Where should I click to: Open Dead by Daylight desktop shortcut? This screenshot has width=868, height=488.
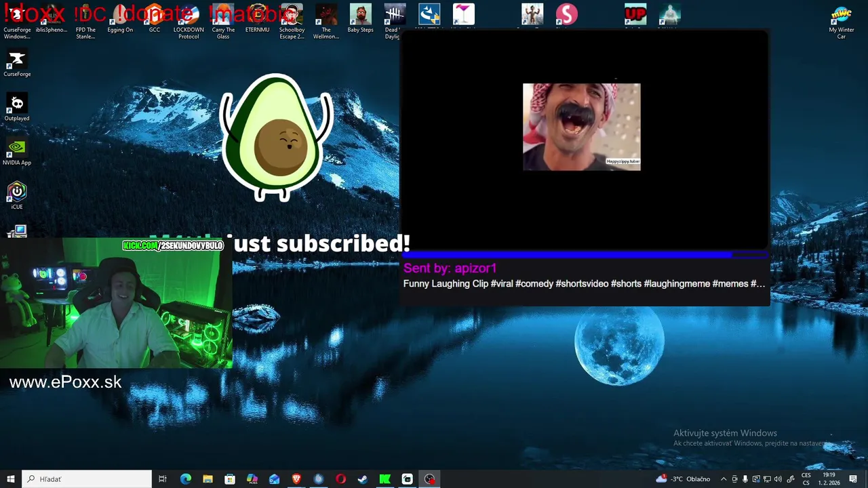(395, 22)
